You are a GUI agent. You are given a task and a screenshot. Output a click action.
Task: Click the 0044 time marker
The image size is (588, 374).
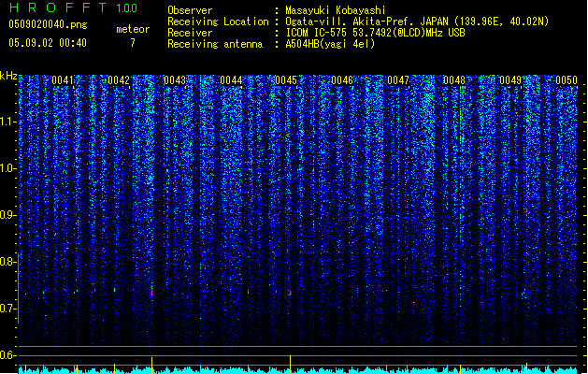[231, 80]
